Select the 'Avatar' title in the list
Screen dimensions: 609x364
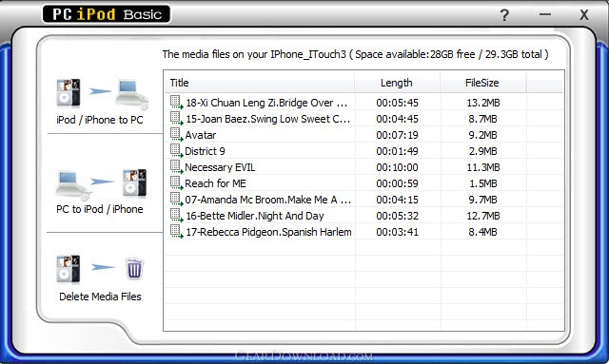201,135
